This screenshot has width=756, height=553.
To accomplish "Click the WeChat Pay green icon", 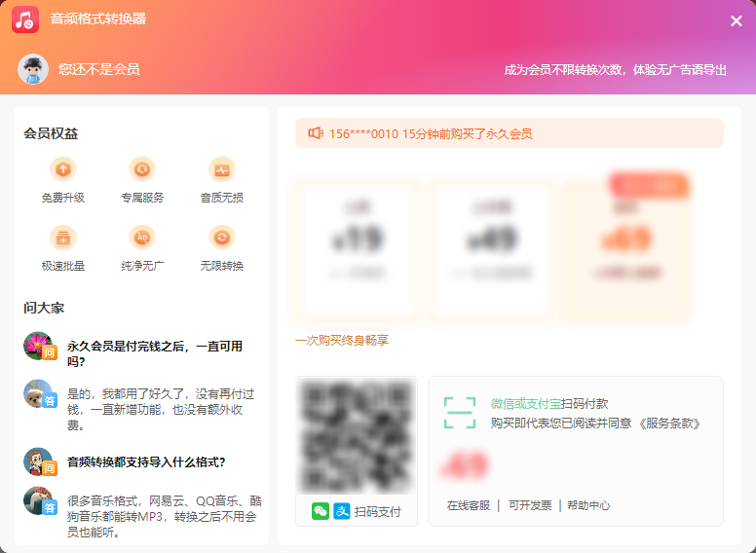I will click(x=321, y=511).
